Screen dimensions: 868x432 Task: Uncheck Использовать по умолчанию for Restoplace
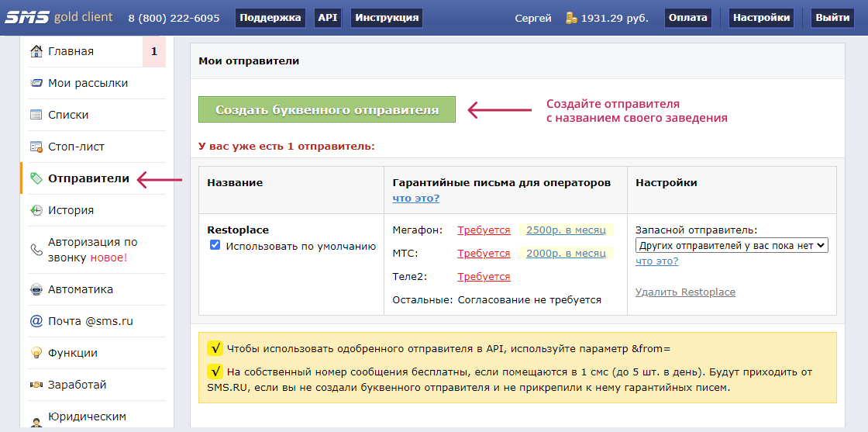pyautogui.click(x=215, y=245)
